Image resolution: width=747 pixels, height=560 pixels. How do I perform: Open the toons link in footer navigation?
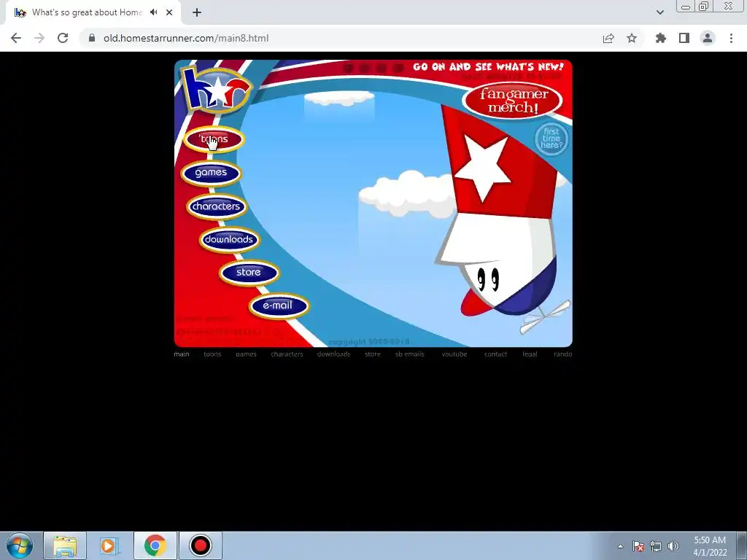pos(212,354)
